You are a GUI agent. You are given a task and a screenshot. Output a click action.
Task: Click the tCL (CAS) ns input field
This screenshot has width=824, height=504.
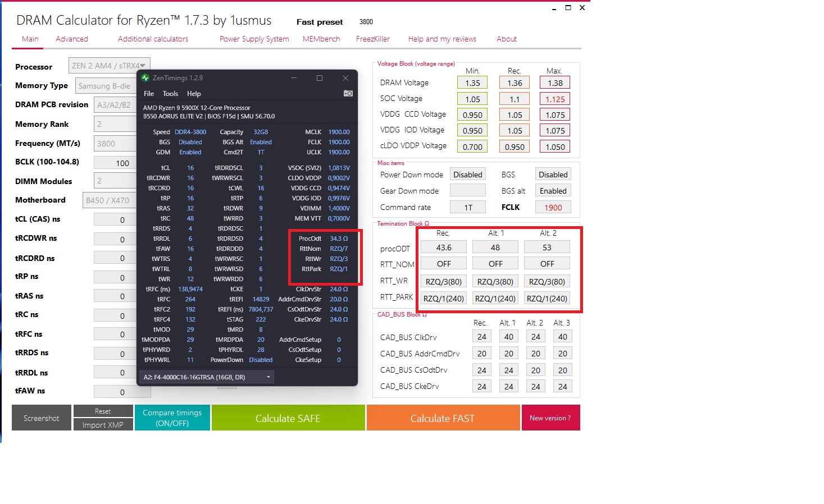click(115, 220)
